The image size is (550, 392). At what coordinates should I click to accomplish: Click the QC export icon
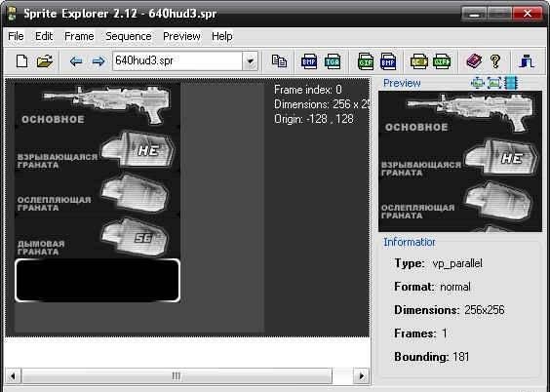418,61
